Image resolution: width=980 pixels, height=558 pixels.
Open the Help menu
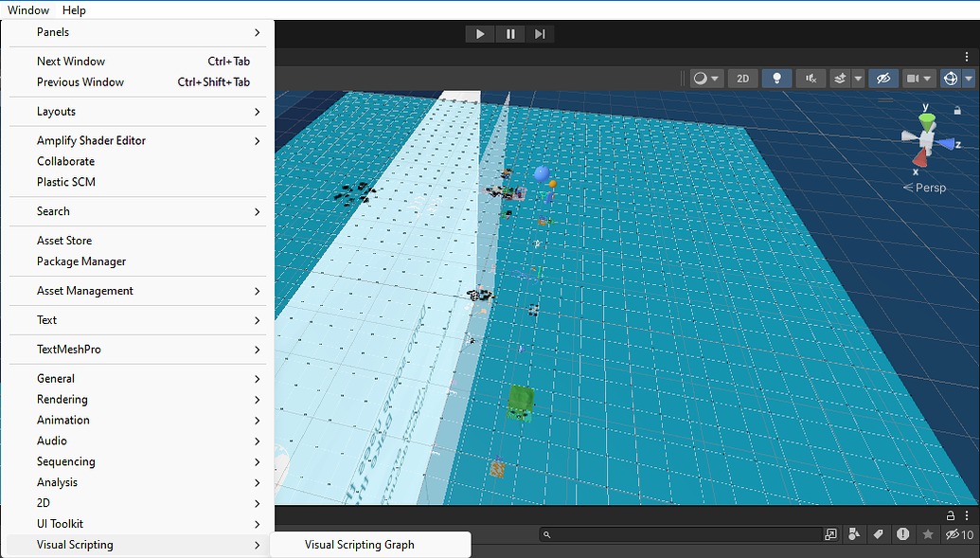(x=73, y=9)
